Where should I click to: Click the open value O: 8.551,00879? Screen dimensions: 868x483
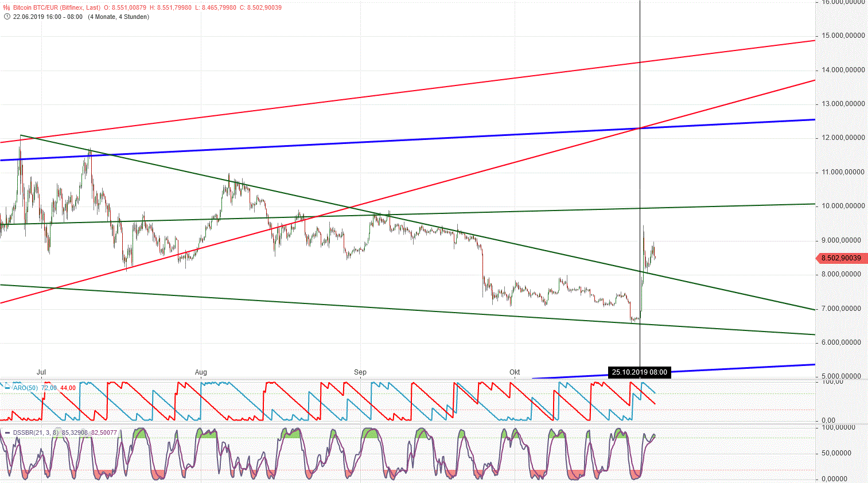click(x=125, y=8)
